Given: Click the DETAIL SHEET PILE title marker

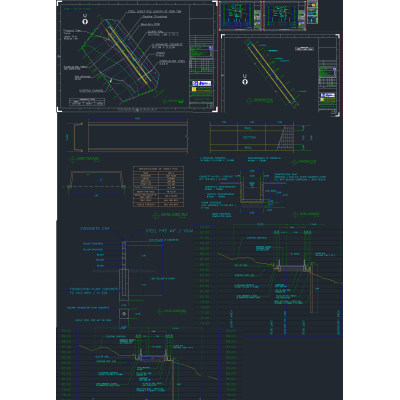Looking at the screenshot, I should (x=155, y=216).
